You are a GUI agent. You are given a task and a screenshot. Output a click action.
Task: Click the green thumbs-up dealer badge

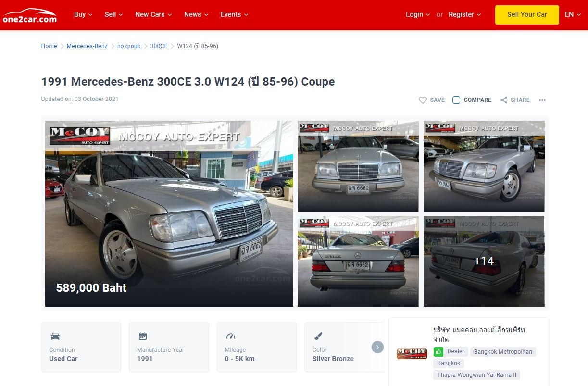tap(438, 352)
